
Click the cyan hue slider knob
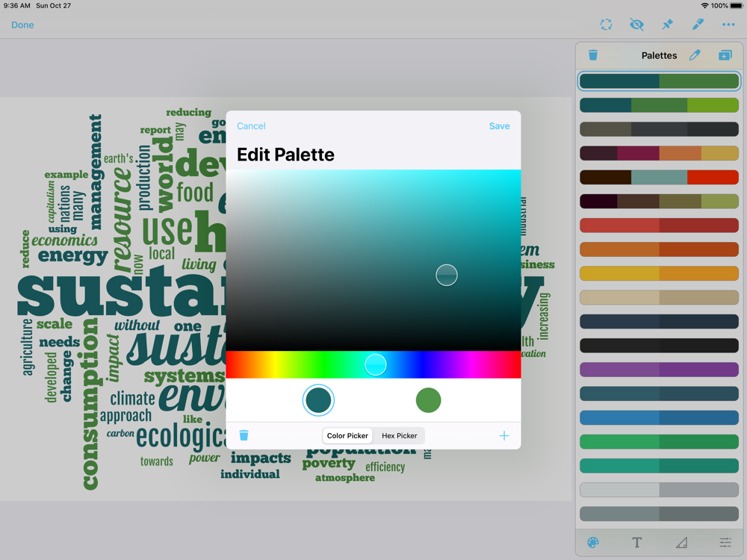[x=376, y=365]
